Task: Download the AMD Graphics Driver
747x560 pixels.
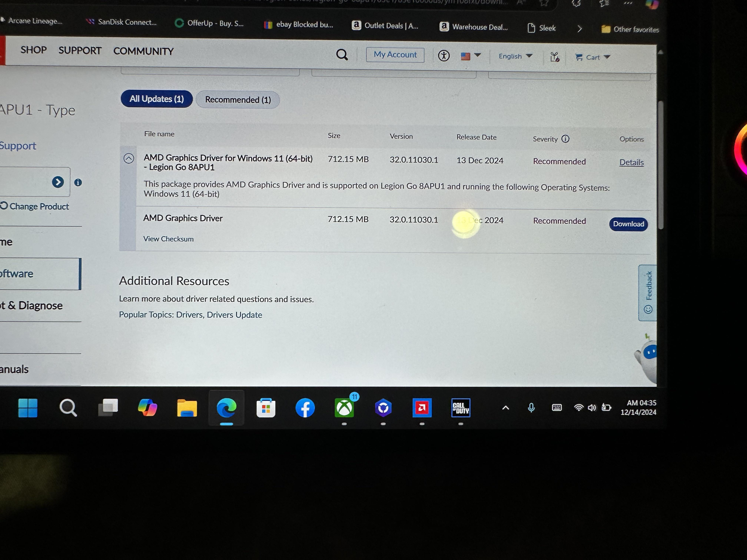Action: (628, 224)
